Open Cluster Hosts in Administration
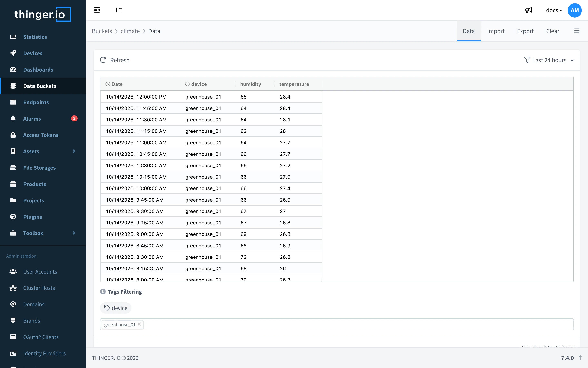 tap(39, 288)
